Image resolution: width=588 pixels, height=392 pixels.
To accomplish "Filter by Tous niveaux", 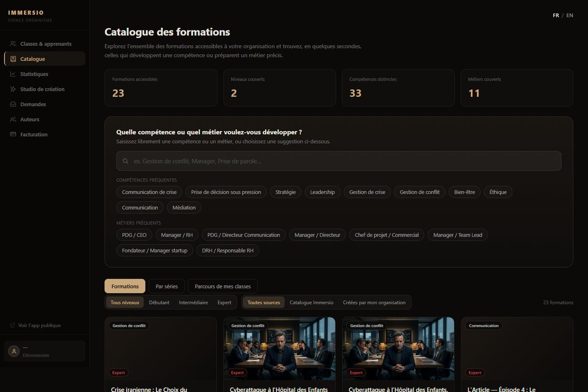I will tap(125, 302).
